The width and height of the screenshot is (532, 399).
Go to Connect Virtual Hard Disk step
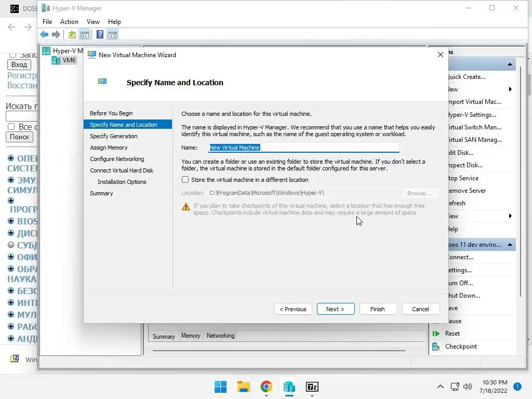pyautogui.click(x=122, y=170)
